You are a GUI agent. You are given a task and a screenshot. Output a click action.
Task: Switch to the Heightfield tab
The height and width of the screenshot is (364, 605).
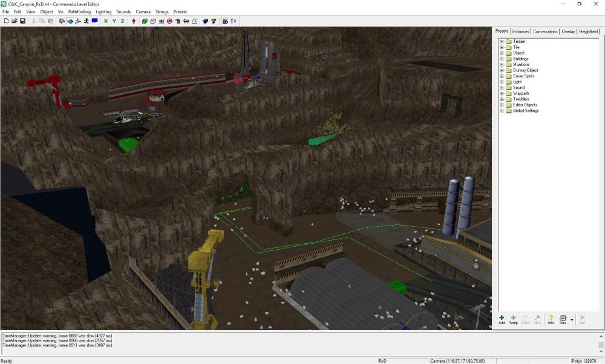588,31
